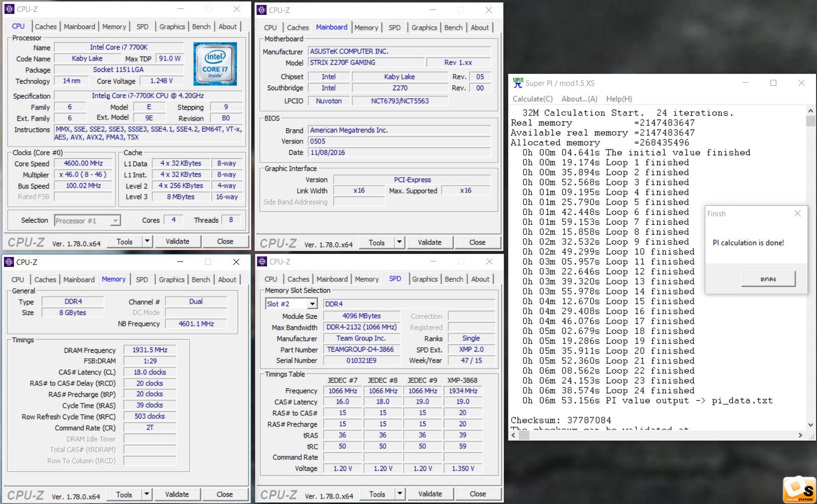Click Tools button in Memory window
The image size is (817, 504).
point(124,495)
